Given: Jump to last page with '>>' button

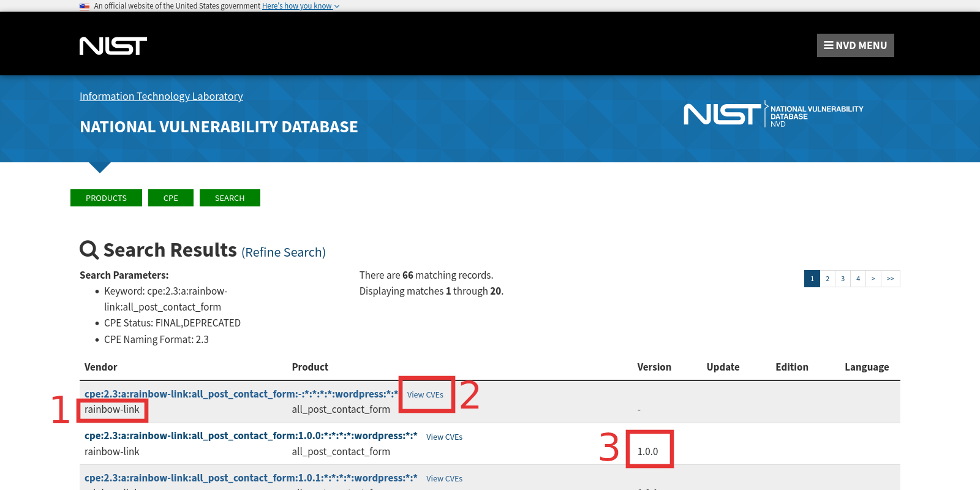Looking at the screenshot, I should tap(891, 279).
